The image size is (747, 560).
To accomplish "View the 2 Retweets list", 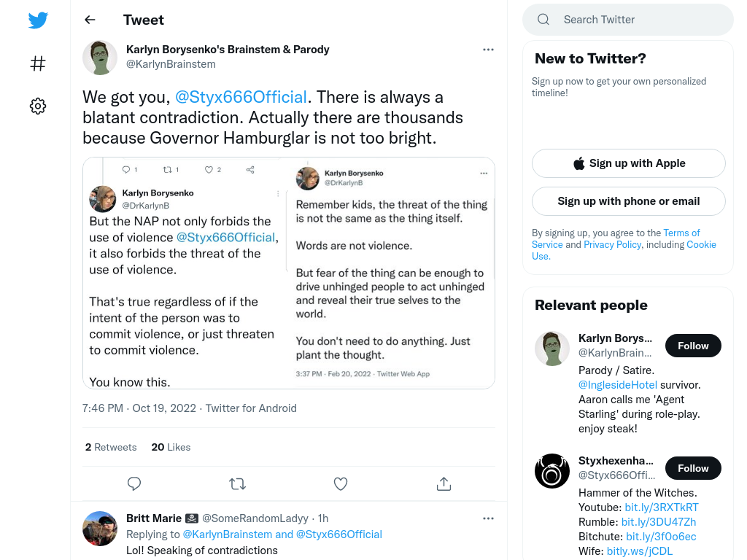I will click(x=111, y=447).
